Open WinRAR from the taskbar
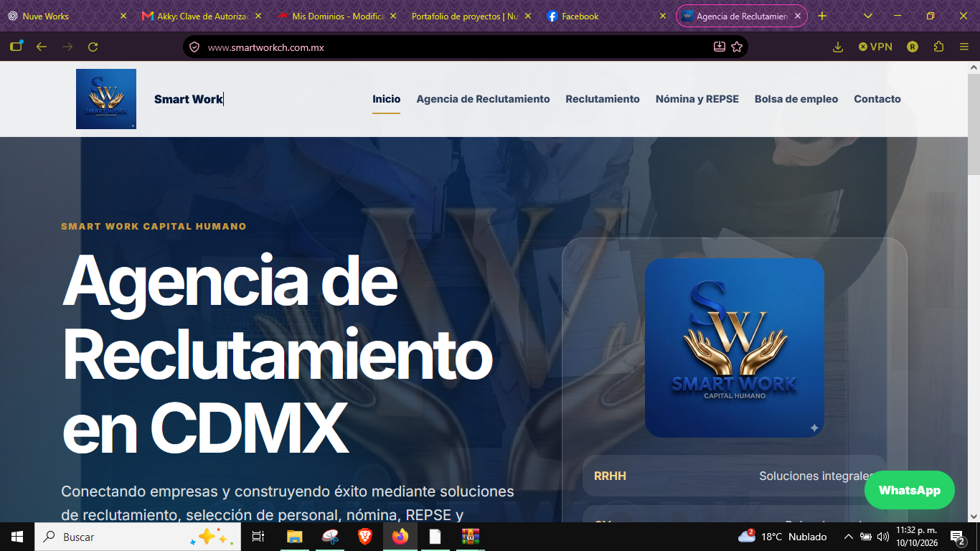This screenshot has height=551, width=980. tap(470, 537)
